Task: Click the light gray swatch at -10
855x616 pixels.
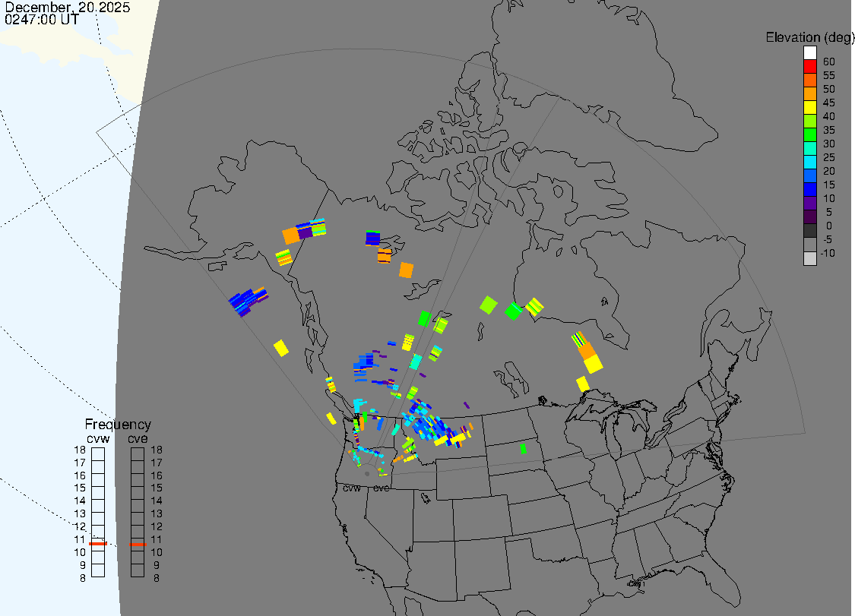Action: click(x=809, y=258)
